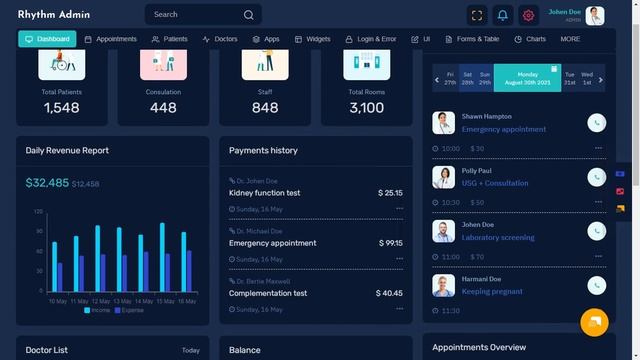Image resolution: width=640 pixels, height=360 pixels.
Task: Call Harmani Doe phone icon
Action: 596,285
